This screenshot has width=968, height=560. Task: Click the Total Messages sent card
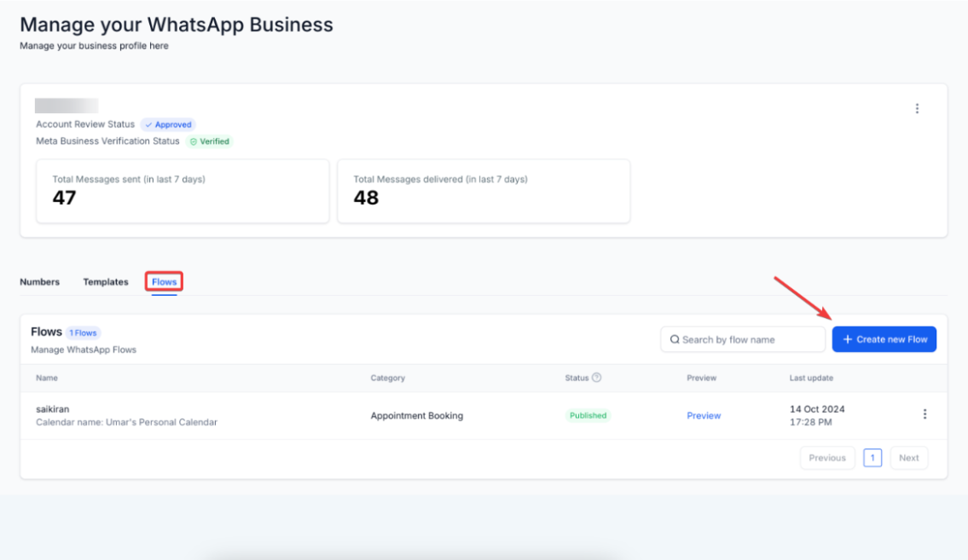(x=183, y=191)
